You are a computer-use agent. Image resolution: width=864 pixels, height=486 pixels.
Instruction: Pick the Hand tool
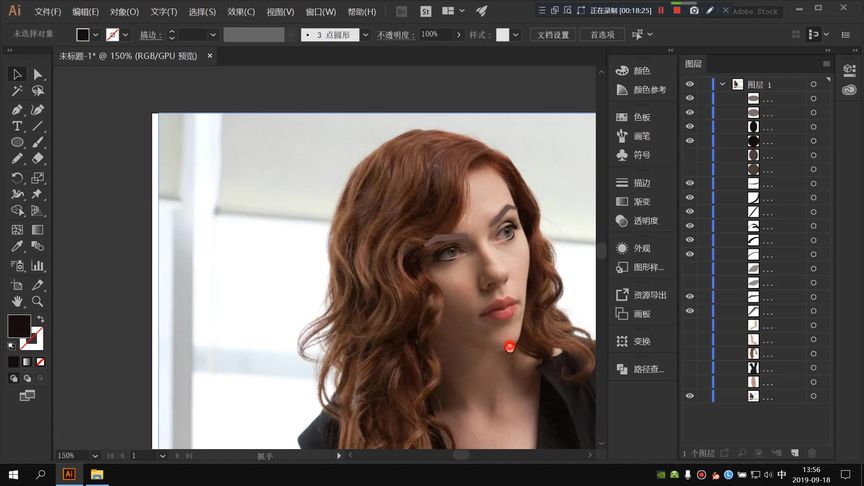click(x=17, y=301)
